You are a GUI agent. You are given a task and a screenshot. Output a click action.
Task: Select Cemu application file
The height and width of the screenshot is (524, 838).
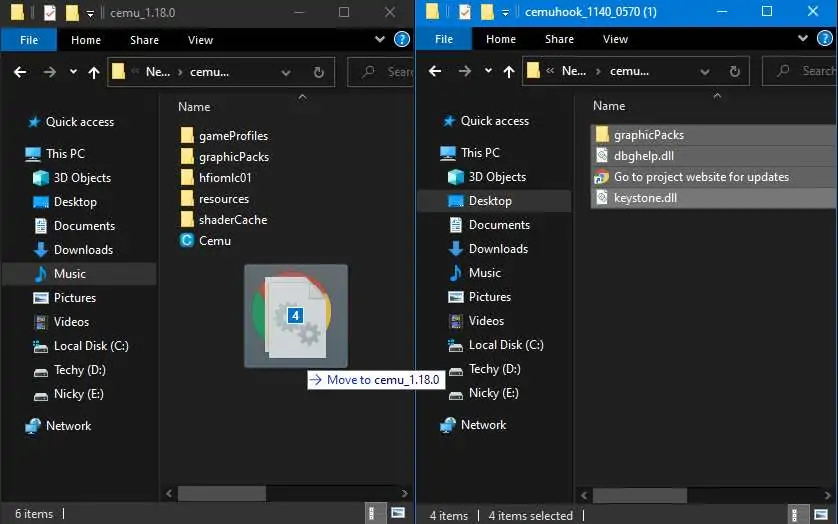click(206, 240)
